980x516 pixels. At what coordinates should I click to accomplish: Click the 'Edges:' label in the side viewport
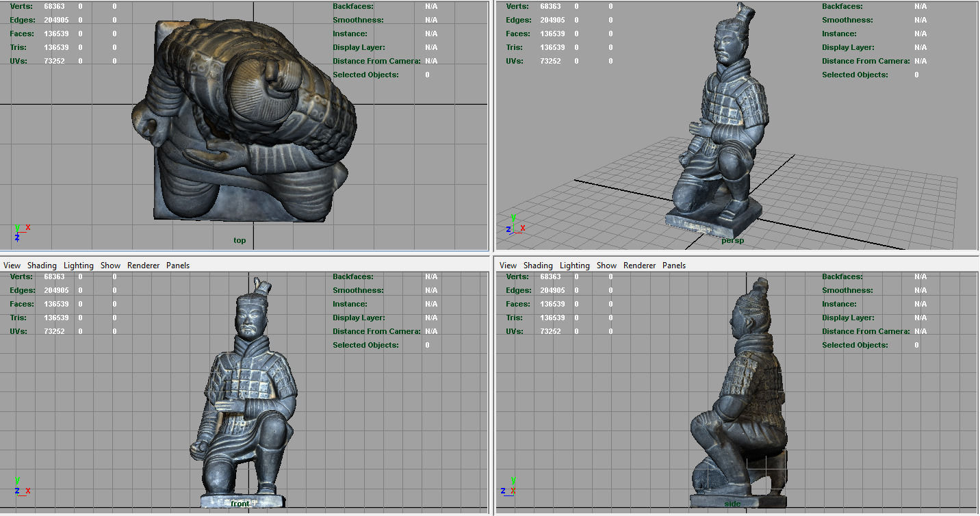tap(519, 290)
